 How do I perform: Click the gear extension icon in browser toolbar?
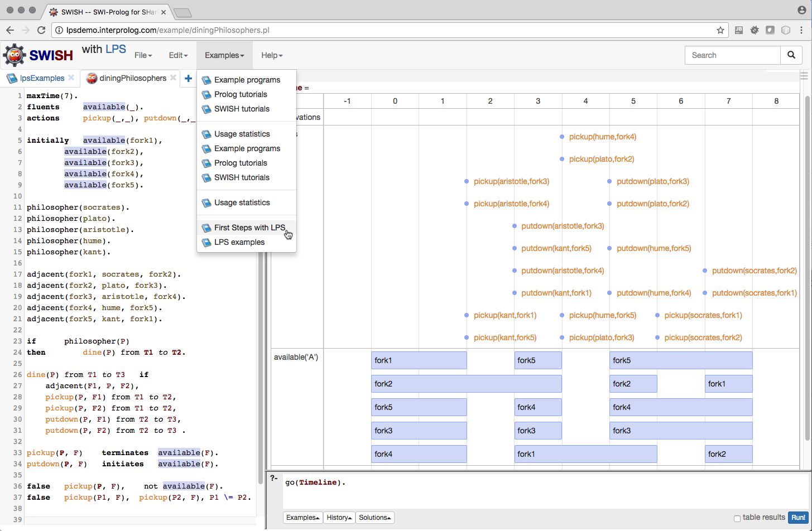coord(755,30)
